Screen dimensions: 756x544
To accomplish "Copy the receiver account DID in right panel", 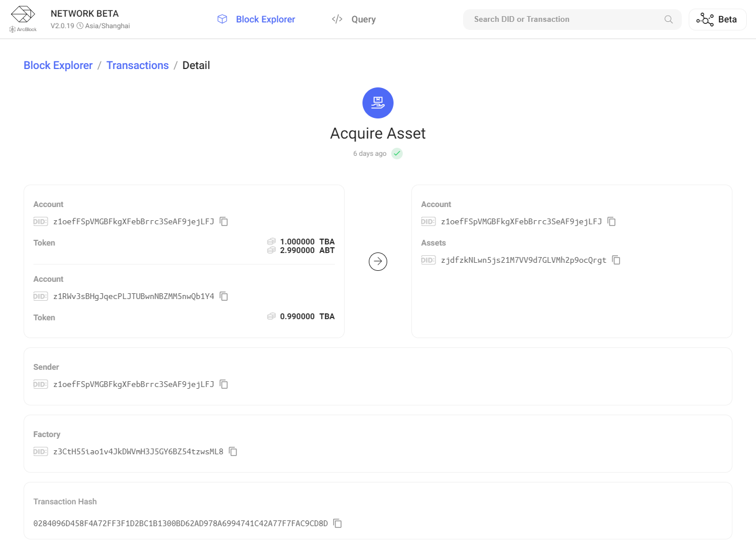I will coord(612,221).
